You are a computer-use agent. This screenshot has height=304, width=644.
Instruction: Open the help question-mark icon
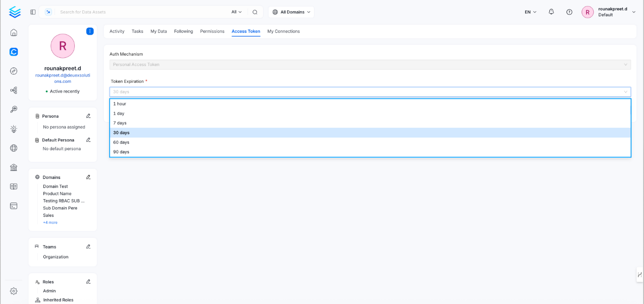tap(569, 12)
